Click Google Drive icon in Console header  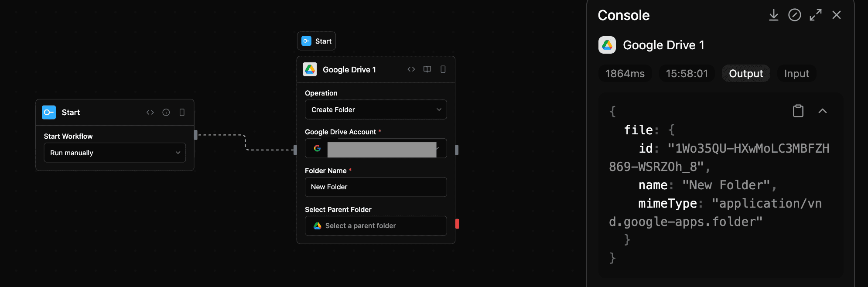pyautogui.click(x=607, y=45)
